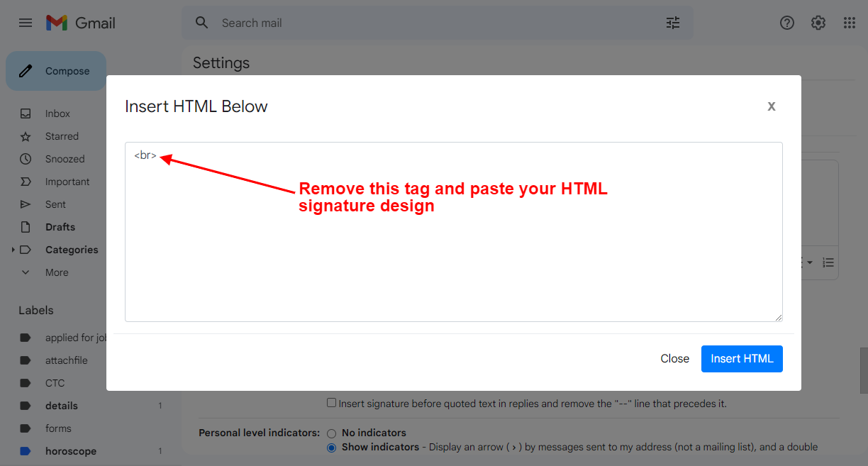
Task: Toggle 'Insert signature before quoted text' checkbox
Action: (x=331, y=403)
